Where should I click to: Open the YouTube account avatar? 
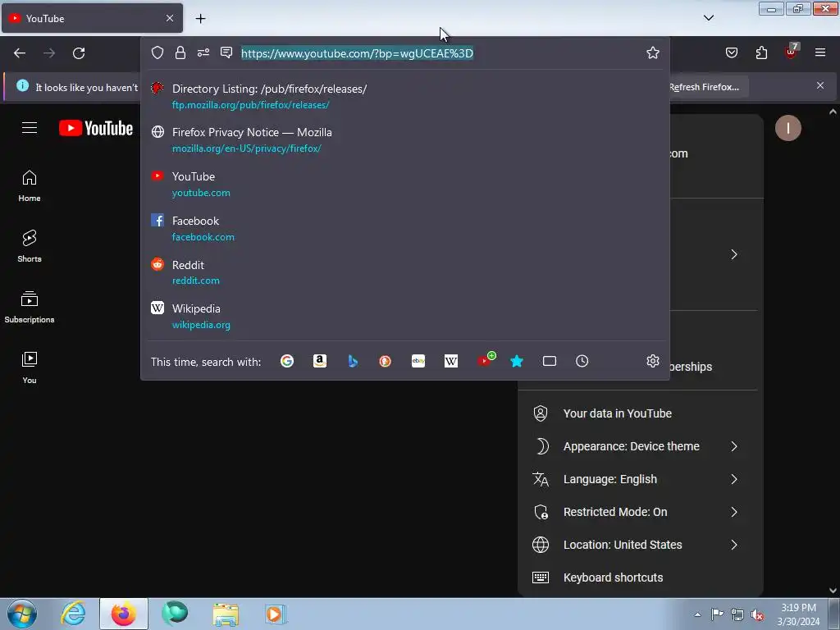point(788,128)
